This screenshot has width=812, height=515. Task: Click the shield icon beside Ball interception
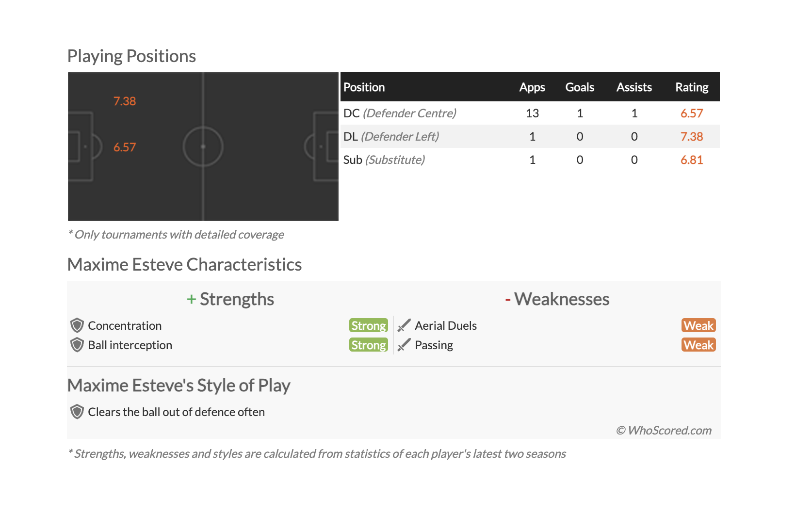click(x=77, y=345)
